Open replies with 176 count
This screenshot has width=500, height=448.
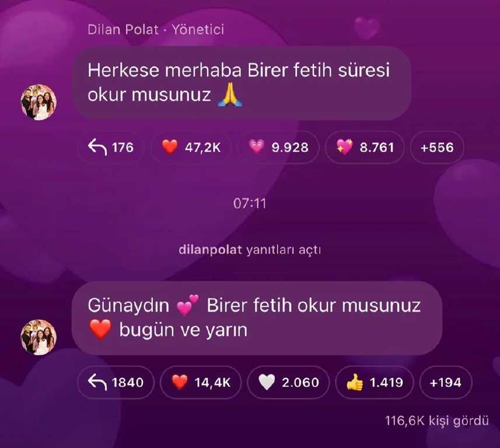pyautogui.click(x=111, y=148)
